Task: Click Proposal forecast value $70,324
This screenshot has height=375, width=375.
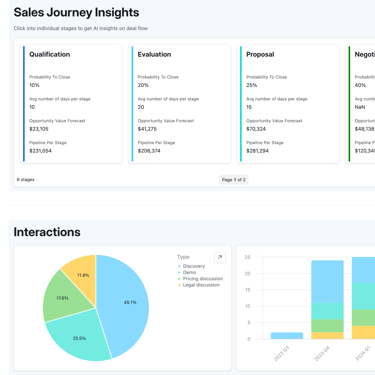Action: (x=256, y=129)
